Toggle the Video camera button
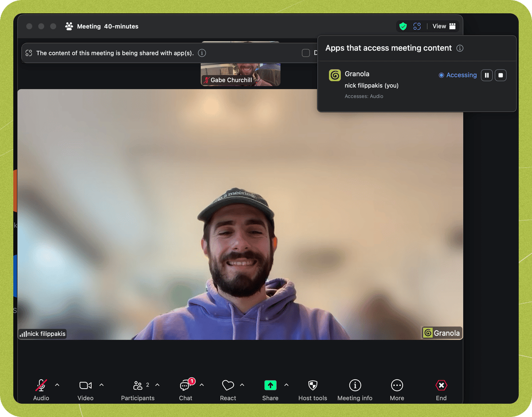Screen dimensions: 532x417 point(86,385)
